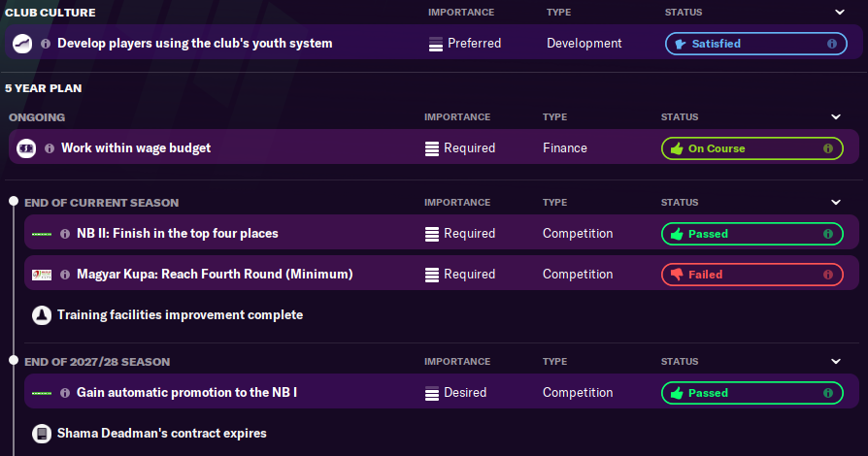Viewport: 868px width, 456px height.
Task: Click the Magyar Kupa competition logo
Action: pos(42,275)
